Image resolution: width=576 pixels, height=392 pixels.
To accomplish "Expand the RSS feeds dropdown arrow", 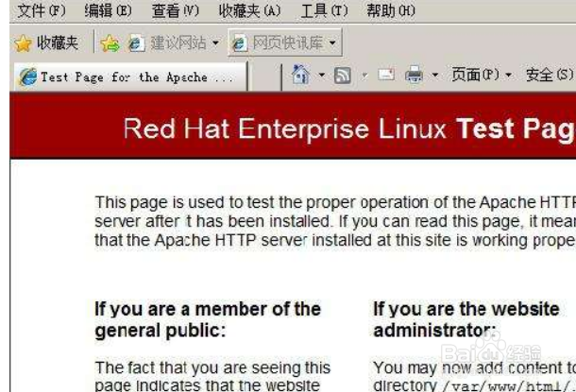I will coord(364,76).
